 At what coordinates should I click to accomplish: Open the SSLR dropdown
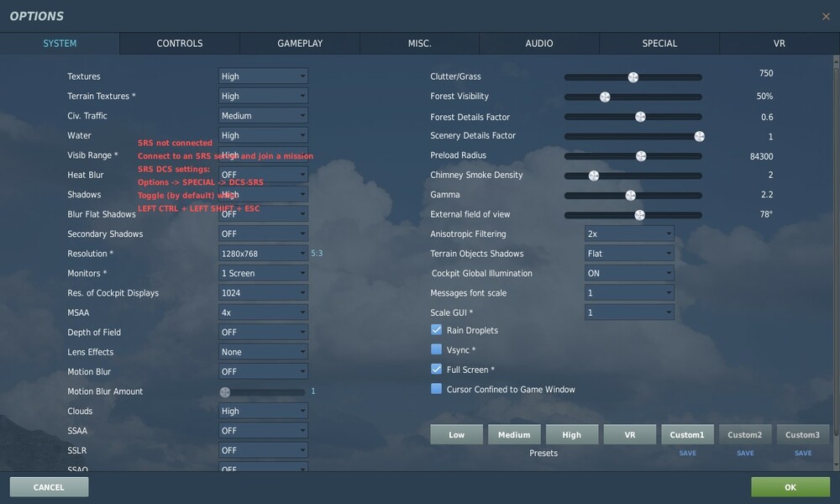pyautogui.click(x=263, y=450)
